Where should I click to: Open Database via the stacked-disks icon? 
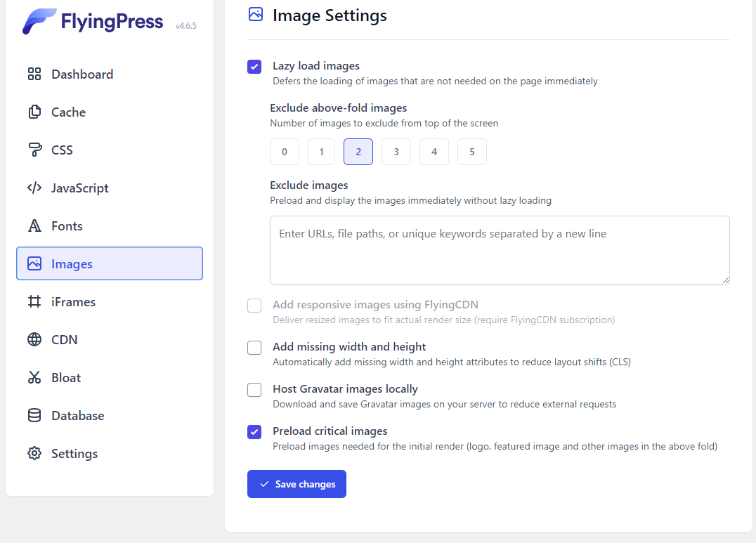pos(34,414)
